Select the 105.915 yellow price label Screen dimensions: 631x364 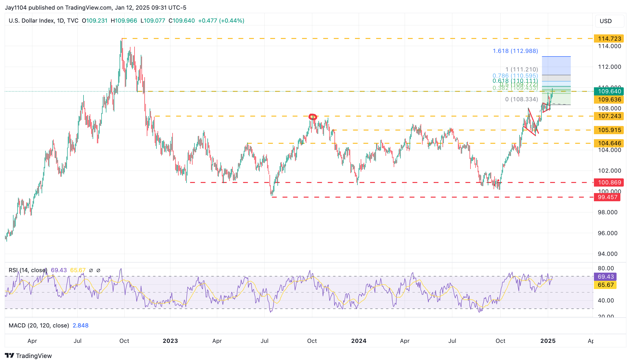[609, 130]
